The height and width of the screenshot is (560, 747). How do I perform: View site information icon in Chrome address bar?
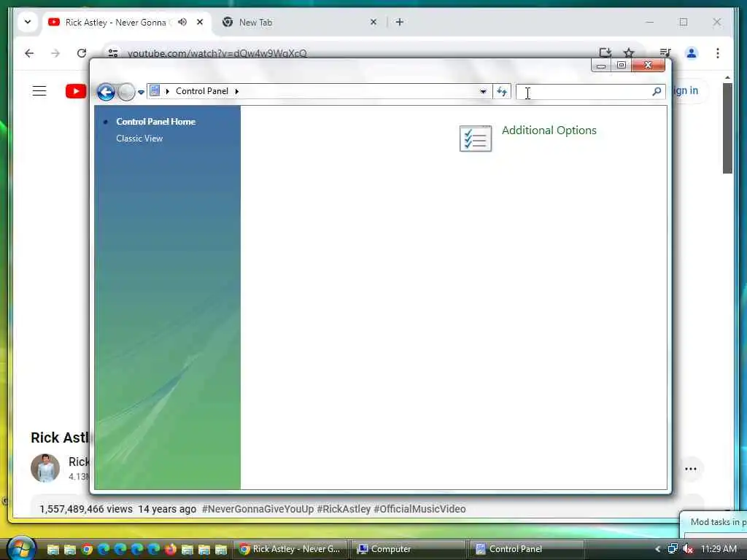(x=113, y=53)
